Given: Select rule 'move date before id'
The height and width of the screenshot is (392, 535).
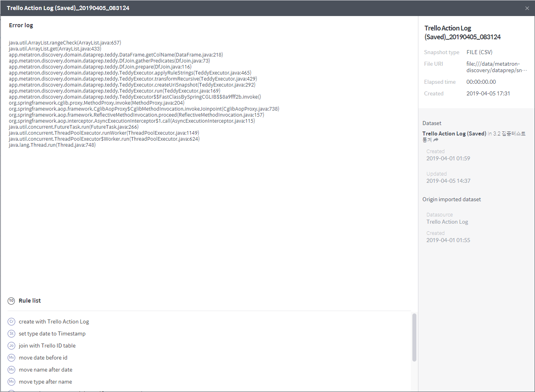Looking at the screenshot, I should pyautogui.click(x=43, y=358).
